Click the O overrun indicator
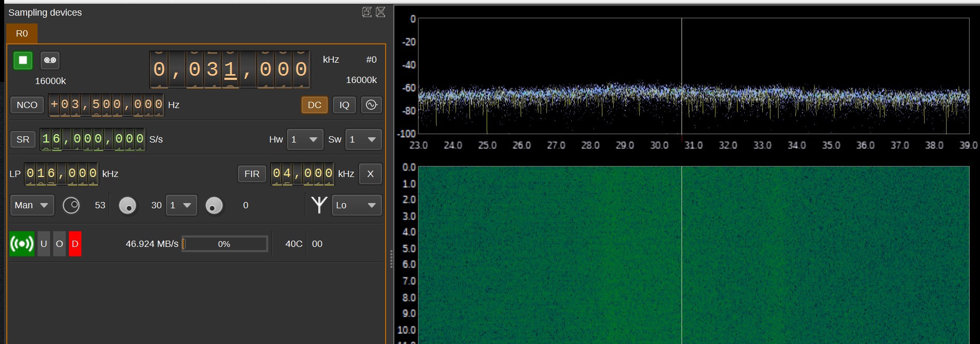This screenshot has height=344, width=980. [59, 244]
